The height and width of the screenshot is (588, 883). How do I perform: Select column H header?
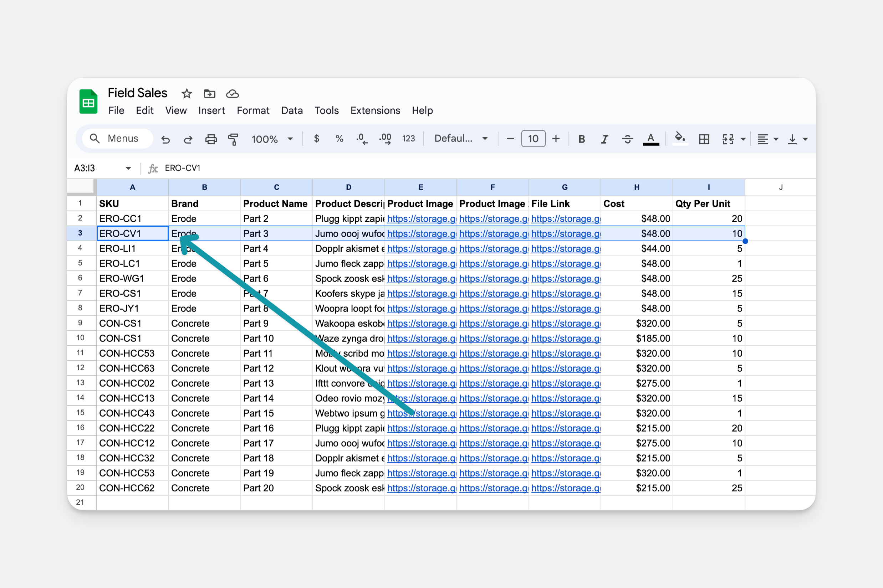click(x=637, y=187)
